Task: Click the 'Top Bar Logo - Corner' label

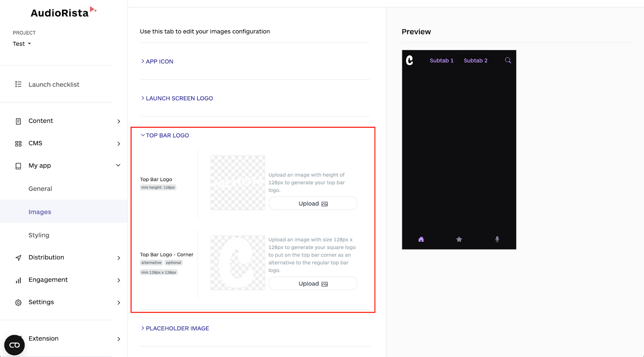Action: click(167, 254)
